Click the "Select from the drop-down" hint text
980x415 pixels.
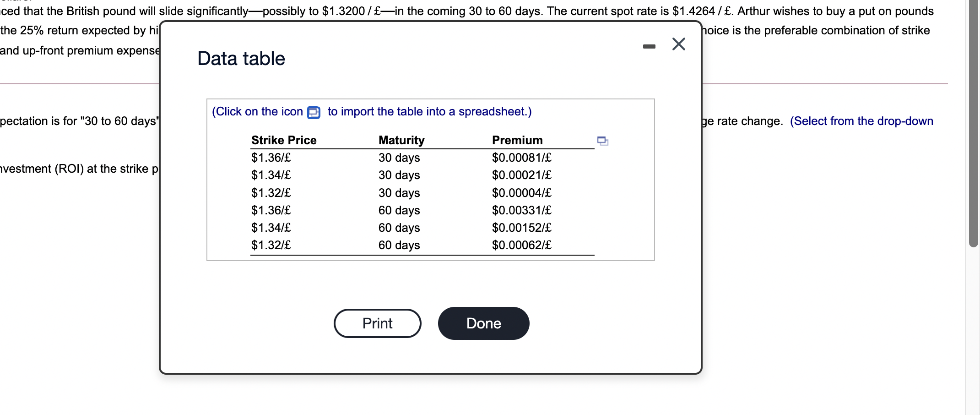[x=861, y=121]
